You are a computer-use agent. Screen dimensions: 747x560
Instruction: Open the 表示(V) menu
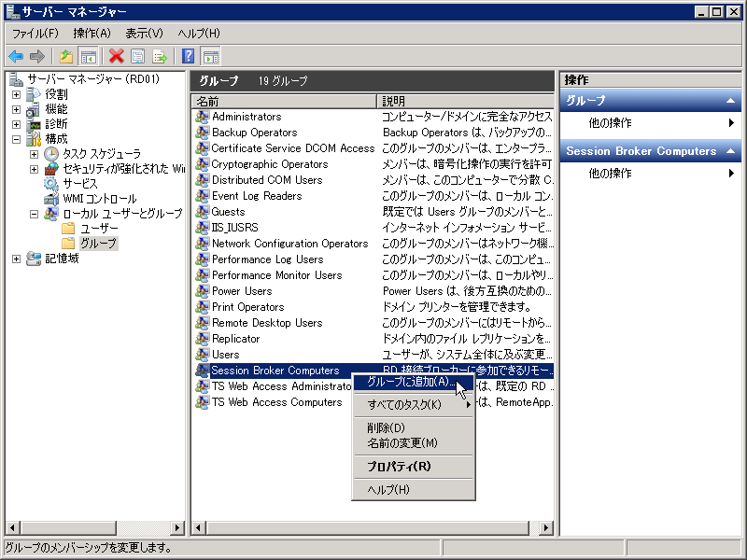click(144, 34)
